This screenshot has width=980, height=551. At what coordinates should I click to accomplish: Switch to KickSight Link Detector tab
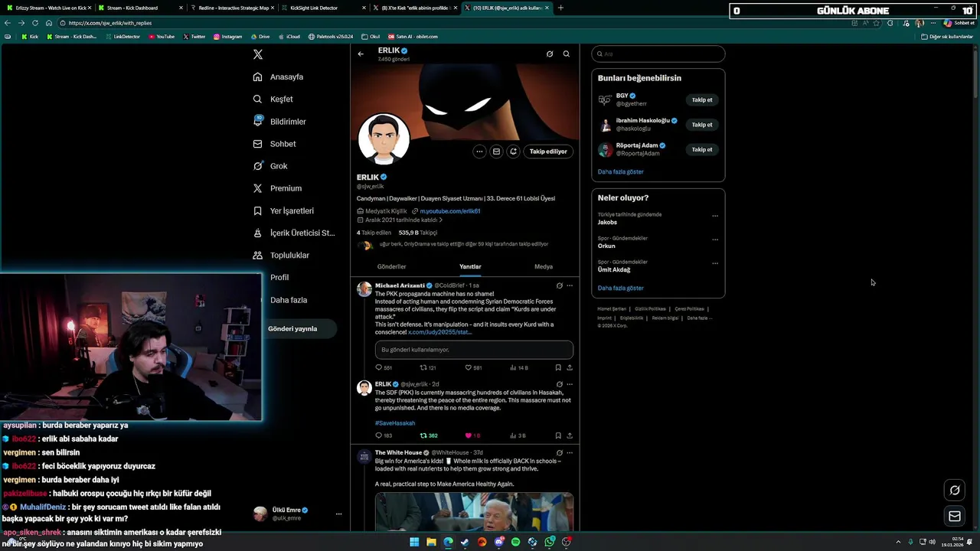324,8
